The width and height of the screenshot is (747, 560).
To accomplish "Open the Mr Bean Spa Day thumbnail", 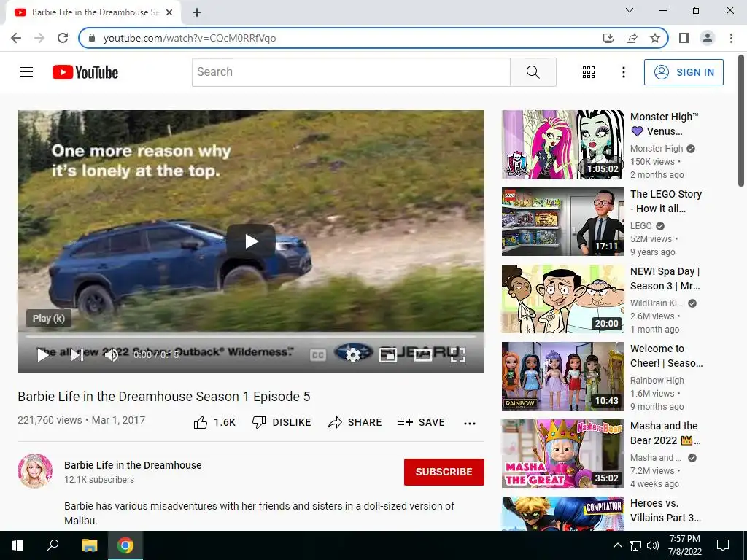I will coord(563,299).
